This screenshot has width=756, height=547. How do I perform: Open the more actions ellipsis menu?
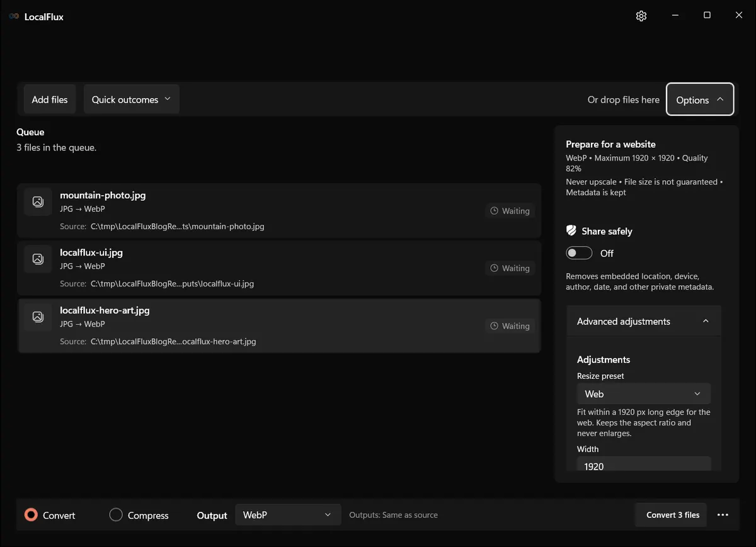[x=723, y=515]
